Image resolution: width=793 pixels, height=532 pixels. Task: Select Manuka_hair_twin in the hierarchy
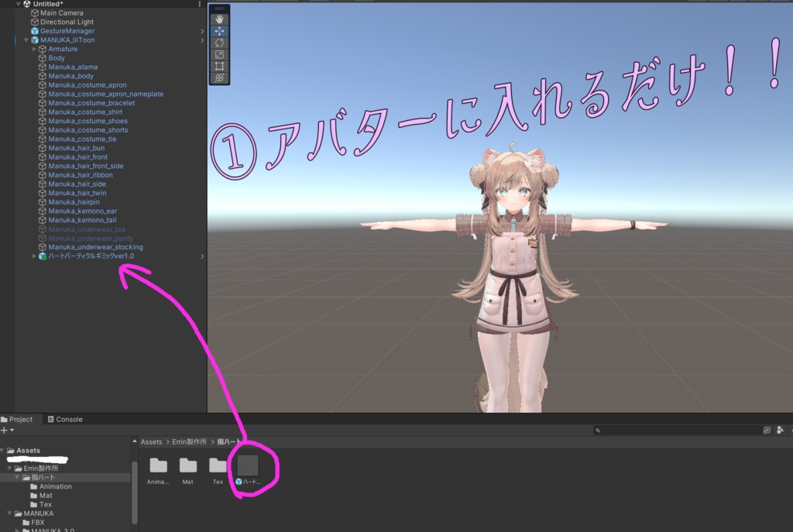point(77,193)
